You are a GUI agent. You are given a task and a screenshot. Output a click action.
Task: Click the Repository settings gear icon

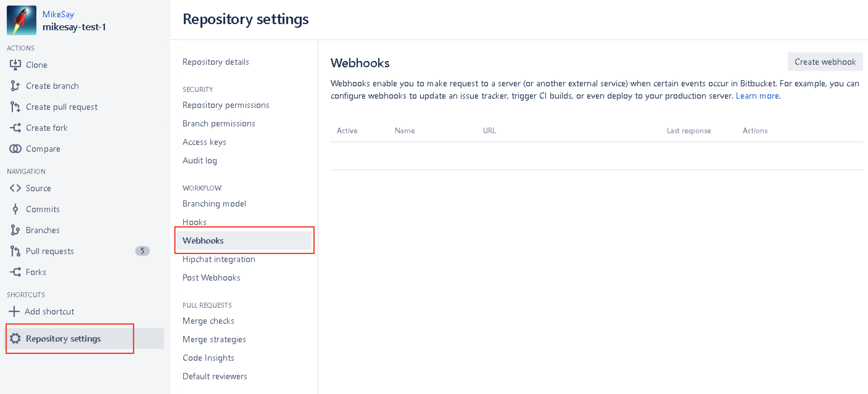click(15, 339)
